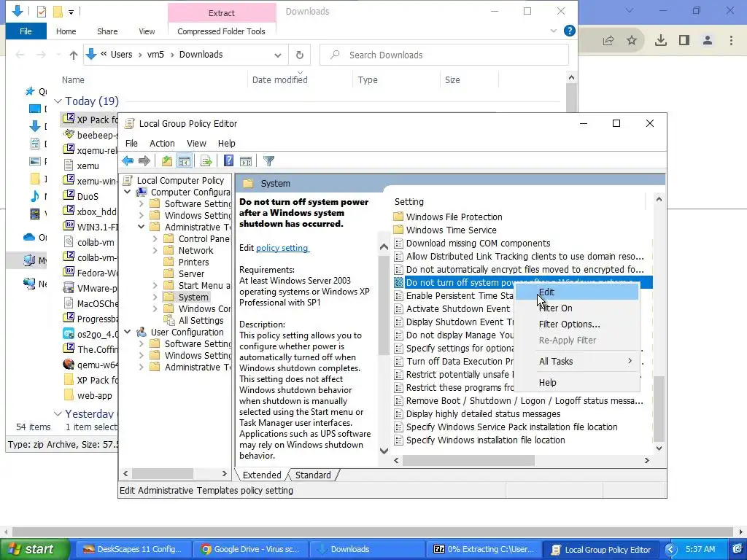
Task: Click the Up One Level folder icon
Action: pos(167,161)
